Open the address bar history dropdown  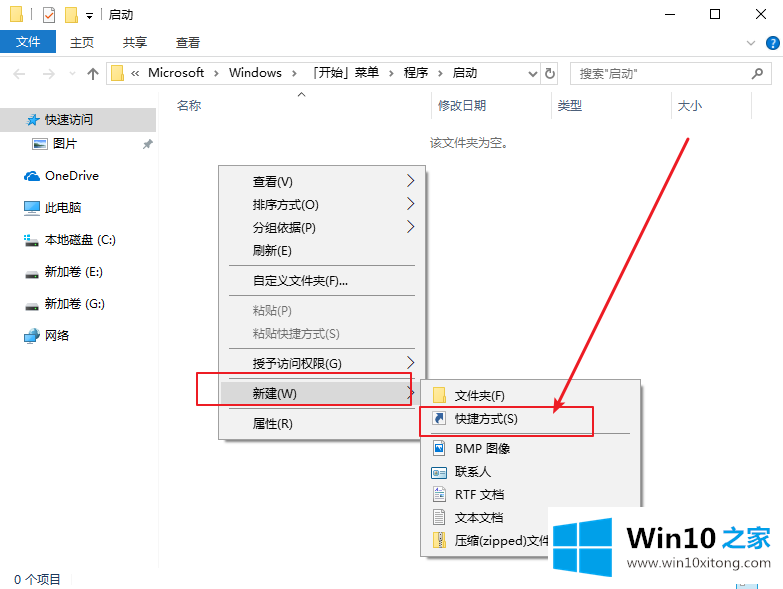531,73
